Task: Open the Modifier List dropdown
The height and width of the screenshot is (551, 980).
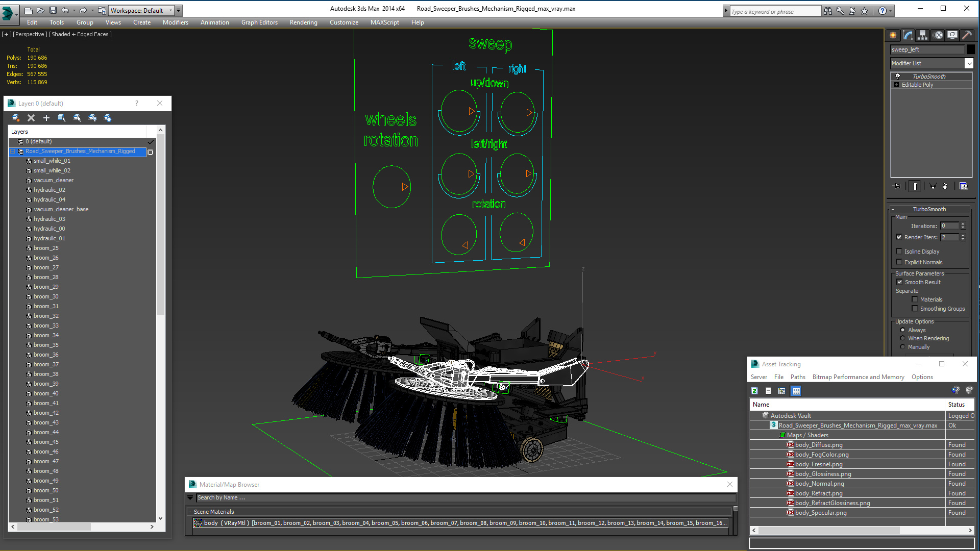Action: point(969,63)
